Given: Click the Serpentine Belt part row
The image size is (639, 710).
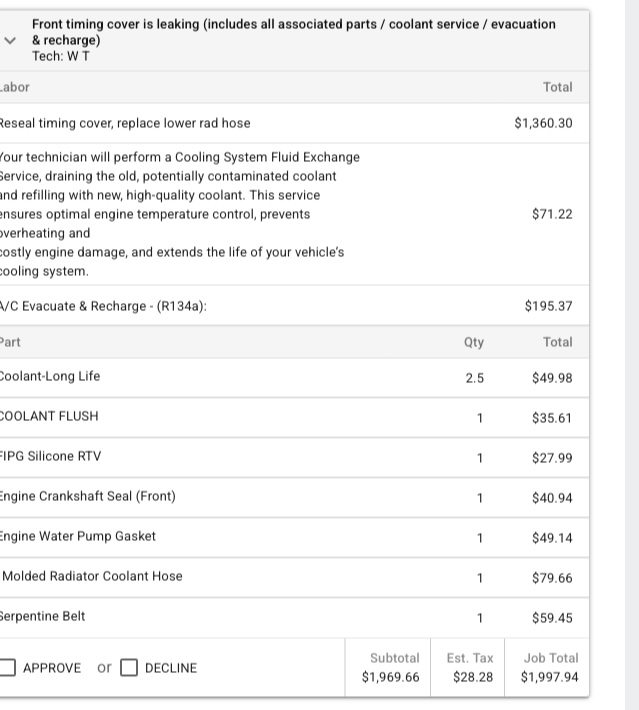Looking at the screenshot, I should point(43,617).
